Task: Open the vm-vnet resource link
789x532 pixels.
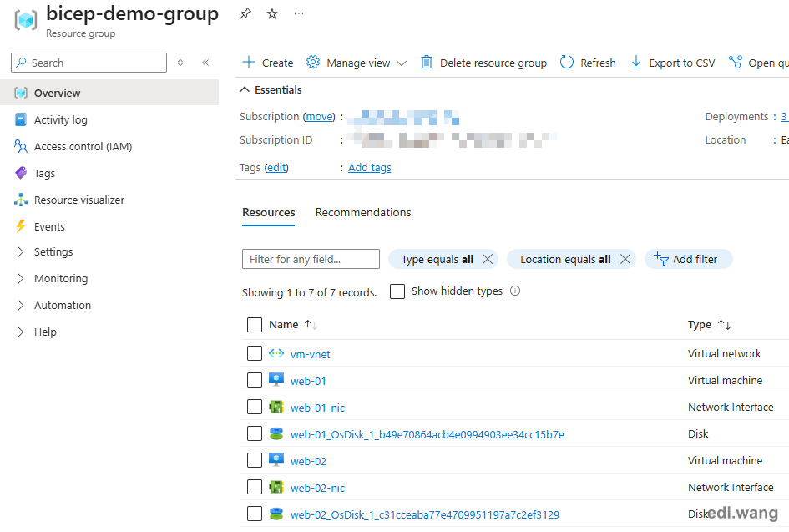Action: pos(310,354)
